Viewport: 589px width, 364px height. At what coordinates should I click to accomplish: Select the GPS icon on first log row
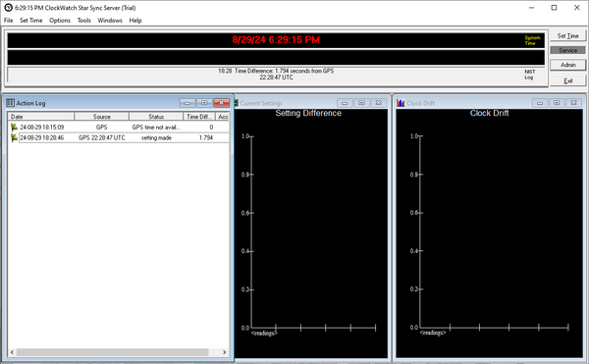pos(15,128)
